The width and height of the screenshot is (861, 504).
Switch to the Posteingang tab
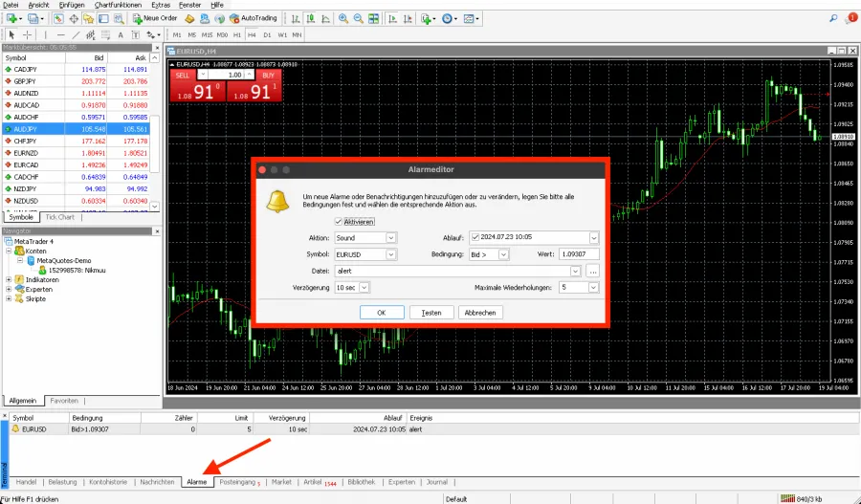point(238,482)
